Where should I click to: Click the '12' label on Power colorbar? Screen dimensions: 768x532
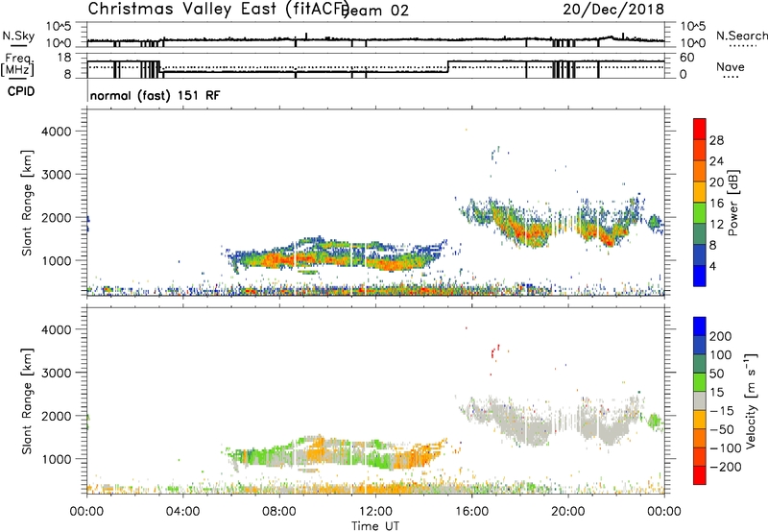point(716,225)
